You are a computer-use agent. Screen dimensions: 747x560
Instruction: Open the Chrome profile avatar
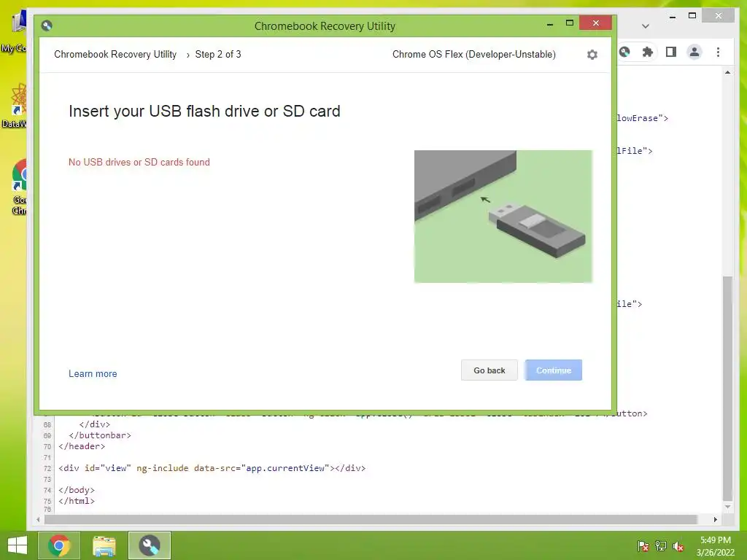(x=694, y=52)
